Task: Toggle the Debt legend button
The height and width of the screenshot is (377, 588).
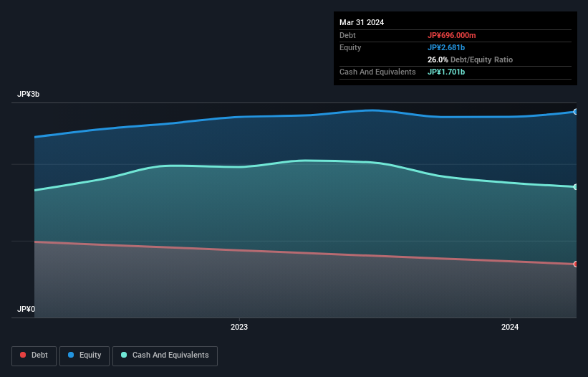Action: coord(34,355)
